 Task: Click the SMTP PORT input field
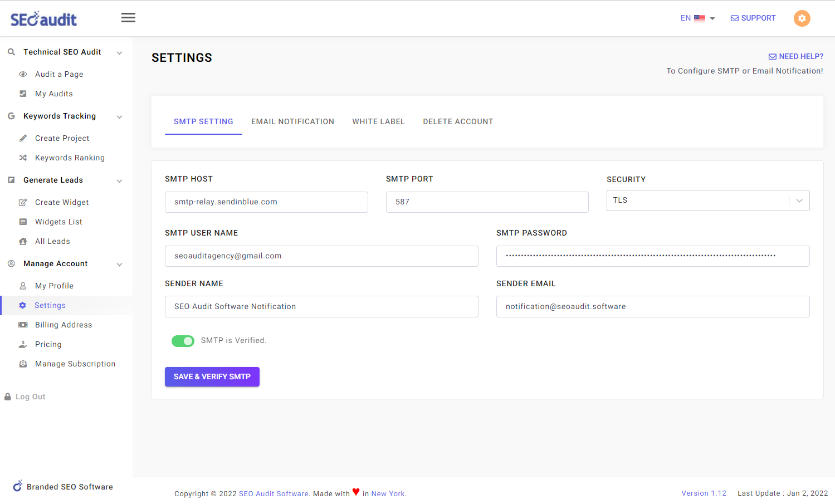point(487,202)
